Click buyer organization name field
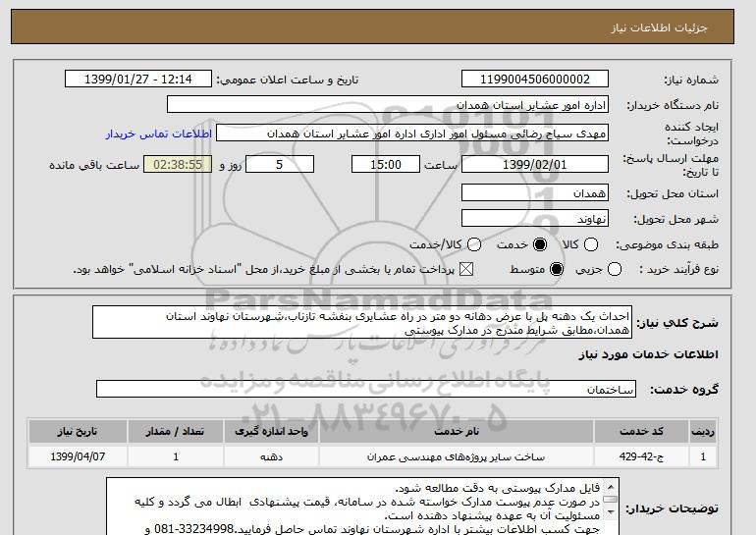Image resolution: width=756 pixels, height=535 pixels. 388,105
